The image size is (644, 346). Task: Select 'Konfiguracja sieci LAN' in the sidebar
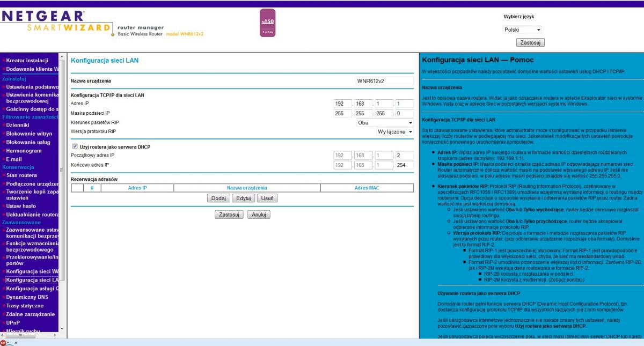coord(32,280)
